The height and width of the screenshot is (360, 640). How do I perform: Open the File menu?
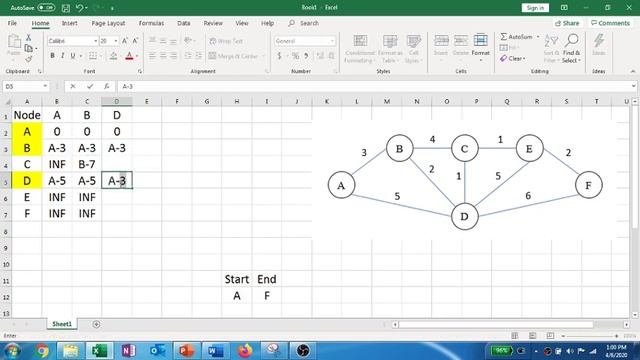coord(12,23)
